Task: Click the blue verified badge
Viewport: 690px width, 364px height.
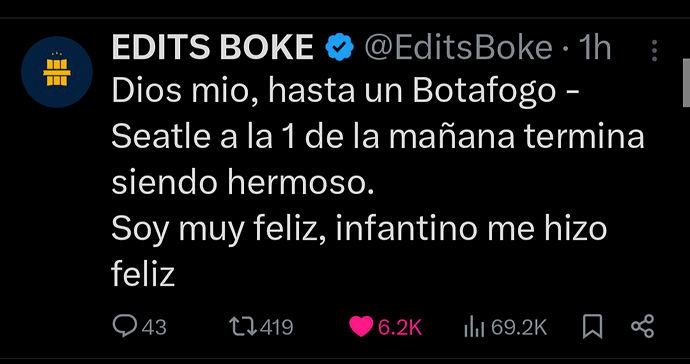Action: coord(339,47)
